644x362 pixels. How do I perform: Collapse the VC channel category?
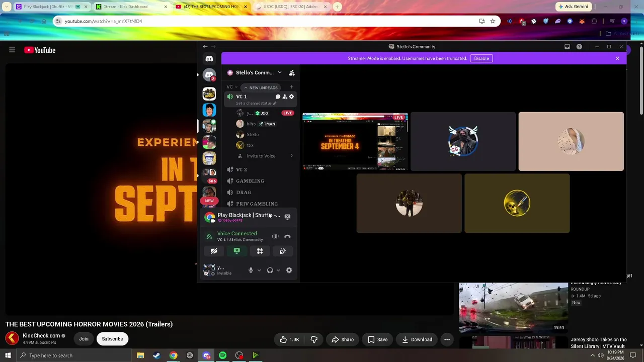pos(232,87)
